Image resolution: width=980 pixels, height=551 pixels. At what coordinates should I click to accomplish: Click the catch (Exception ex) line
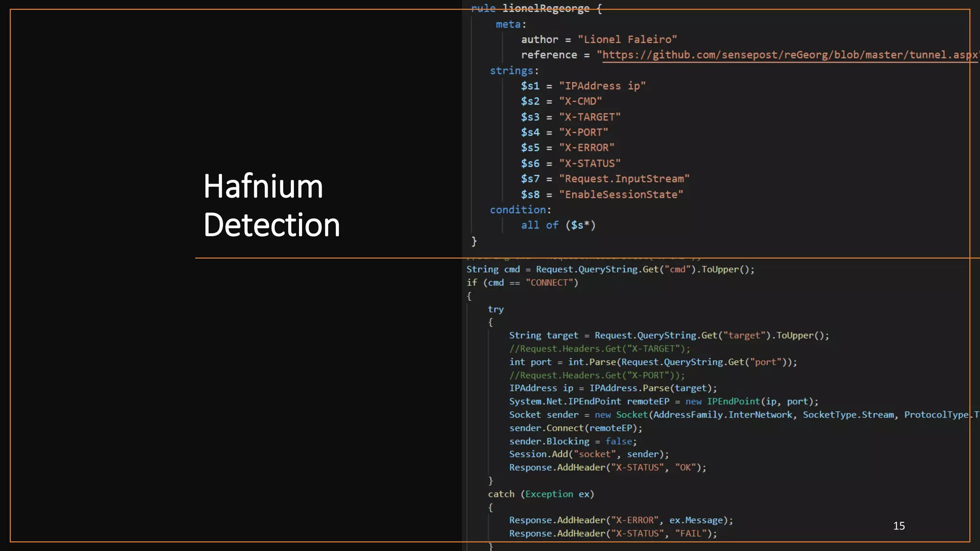(541, 494)
